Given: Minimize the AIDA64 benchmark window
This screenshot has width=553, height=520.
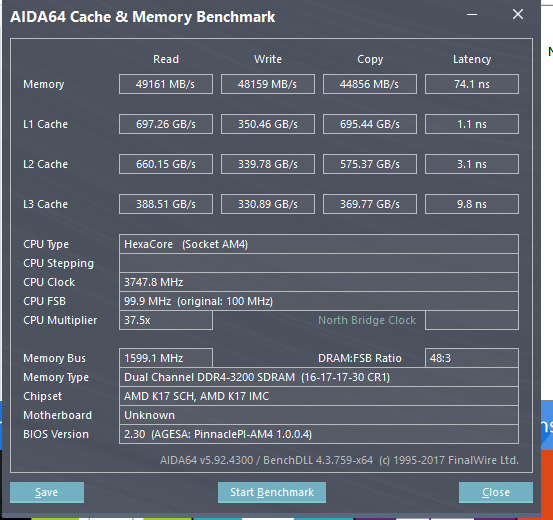Looking at the screenshot, I should click(472, 15).
